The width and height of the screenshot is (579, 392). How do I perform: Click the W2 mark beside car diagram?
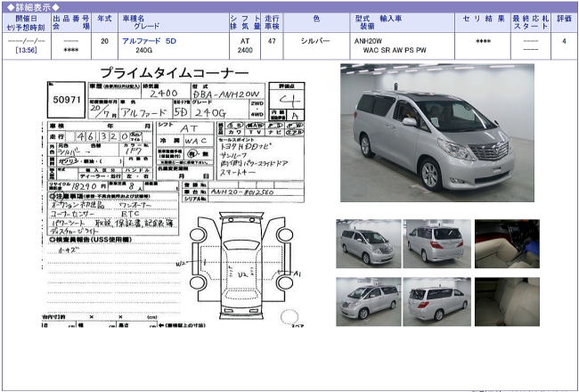[x=182, y=264]
